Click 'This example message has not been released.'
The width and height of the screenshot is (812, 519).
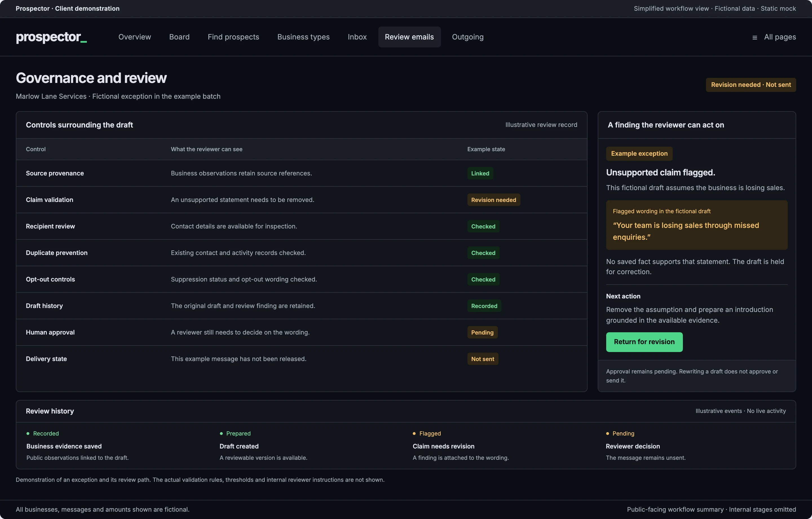coord(239,359)
